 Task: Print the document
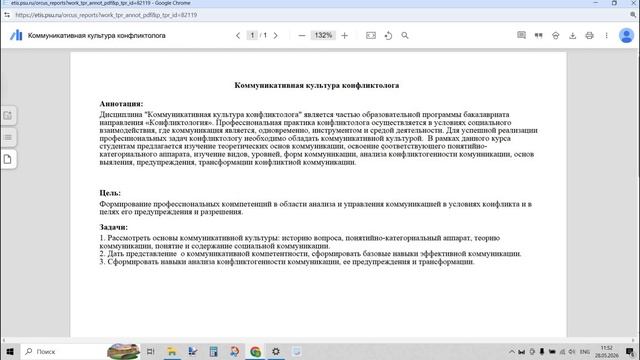589,36
